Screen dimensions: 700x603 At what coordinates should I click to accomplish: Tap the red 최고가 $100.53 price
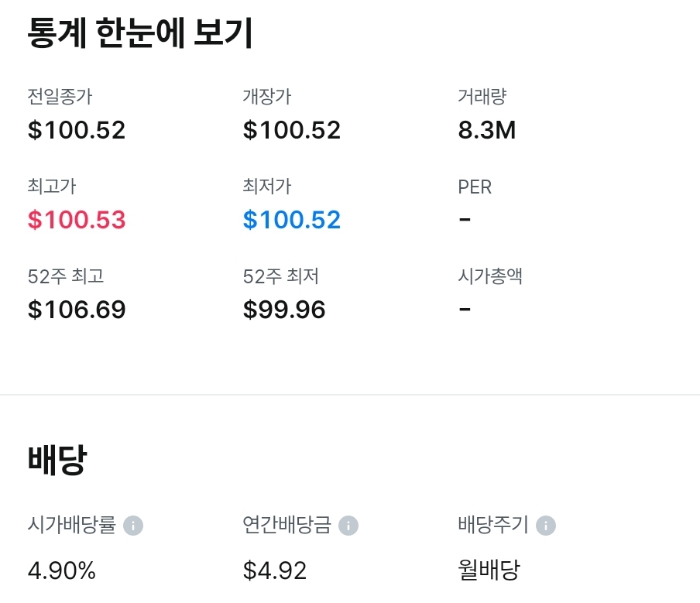[77, 220]
